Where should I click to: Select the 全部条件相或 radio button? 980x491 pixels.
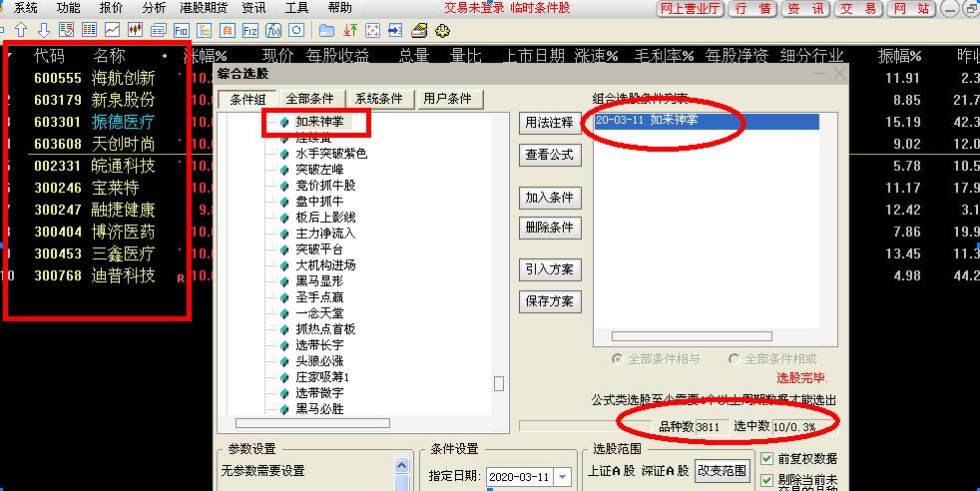click(x=734, y=359)
